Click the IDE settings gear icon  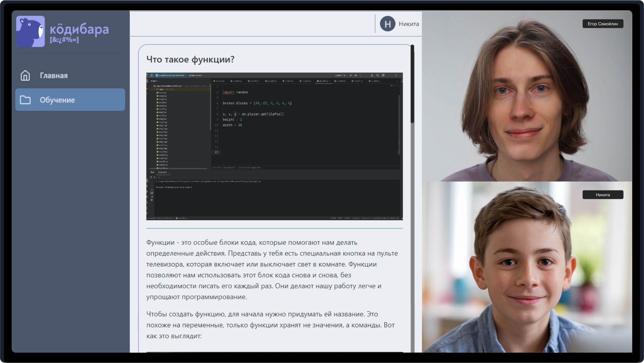point(383,75)
